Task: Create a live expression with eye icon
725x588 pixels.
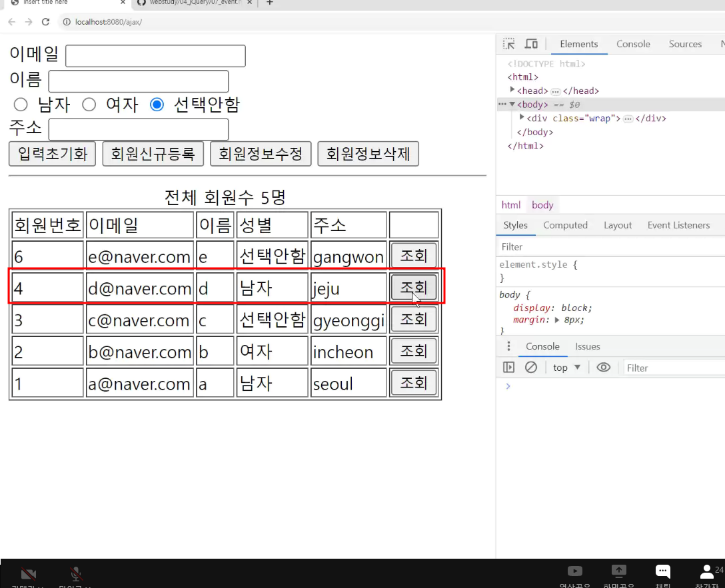Action: [x=604, y=367]
